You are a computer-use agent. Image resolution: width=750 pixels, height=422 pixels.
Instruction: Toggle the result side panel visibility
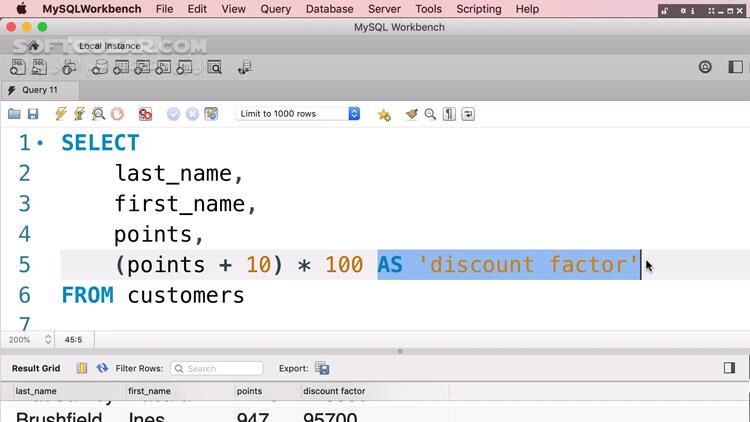pyautogui.click(x=729, y=368)
